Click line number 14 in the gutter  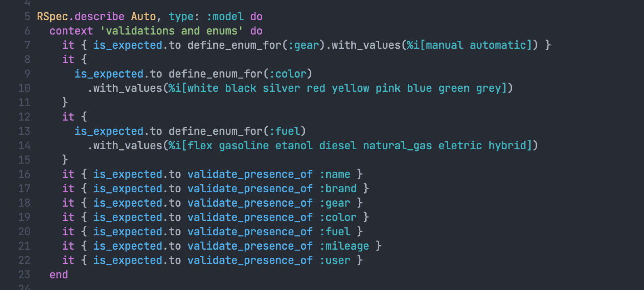point(24,146)
